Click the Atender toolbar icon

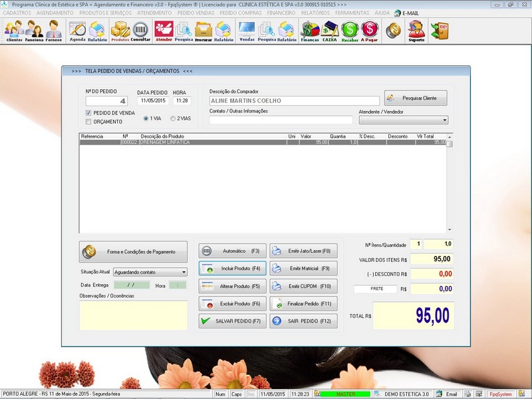164,31
